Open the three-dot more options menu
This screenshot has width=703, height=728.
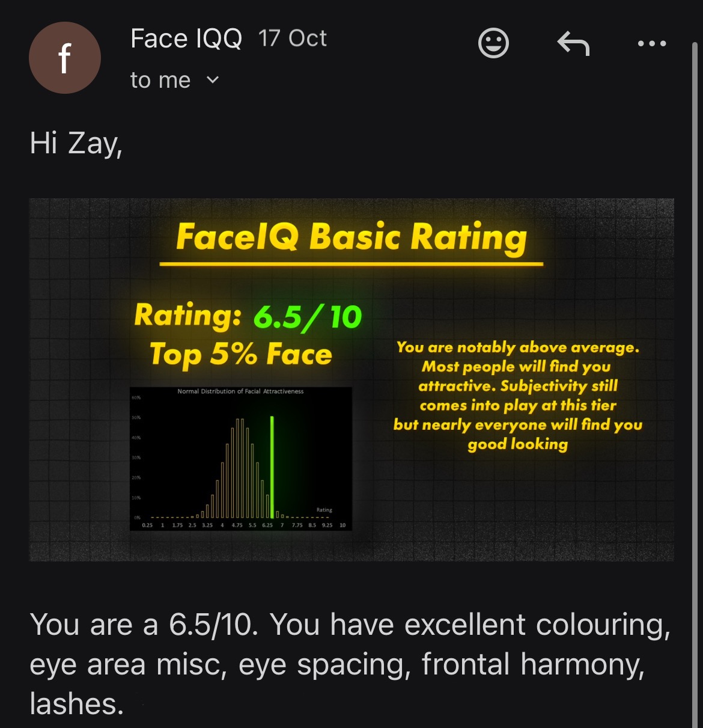652,43
